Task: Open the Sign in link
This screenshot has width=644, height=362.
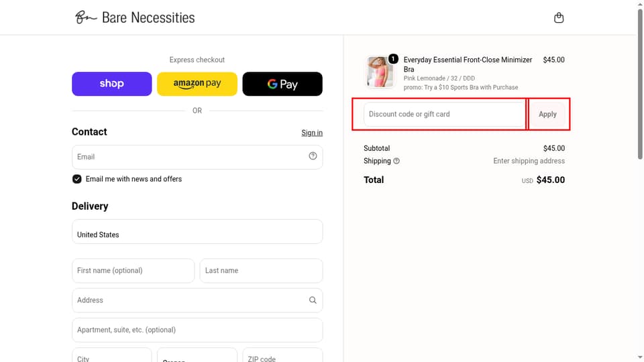Action: pos(312,133)
